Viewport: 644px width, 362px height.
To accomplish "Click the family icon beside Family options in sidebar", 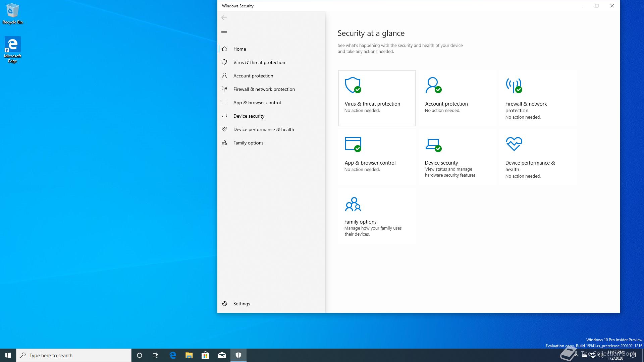I will (224, 143).
